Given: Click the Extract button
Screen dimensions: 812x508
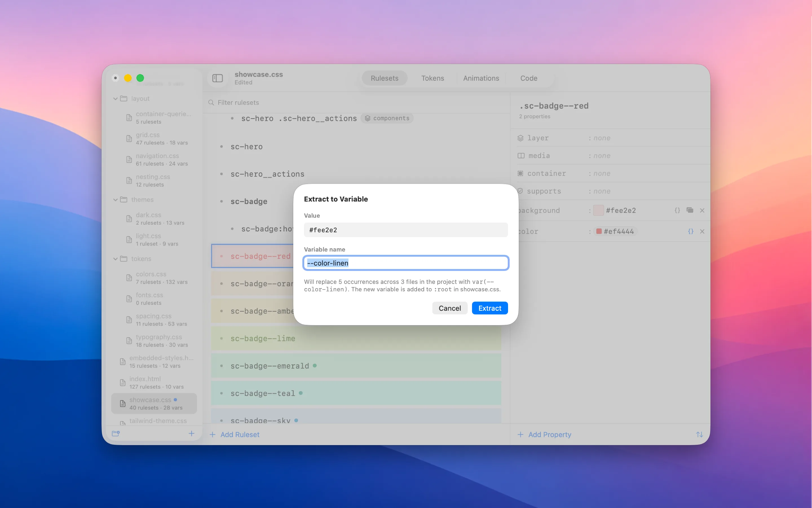Looking at the screenshot, I should pyautogui.click(x=489, y=308).
